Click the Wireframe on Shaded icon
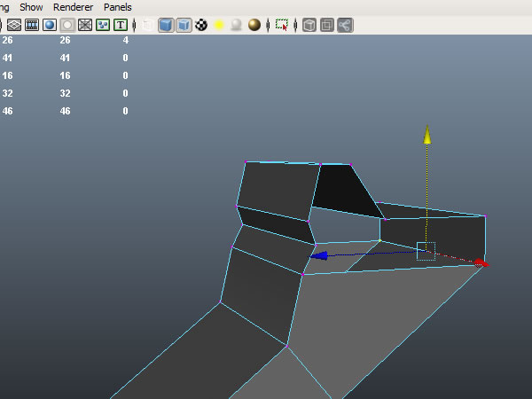This screenshot has width=532, height=399. [184, 25]
